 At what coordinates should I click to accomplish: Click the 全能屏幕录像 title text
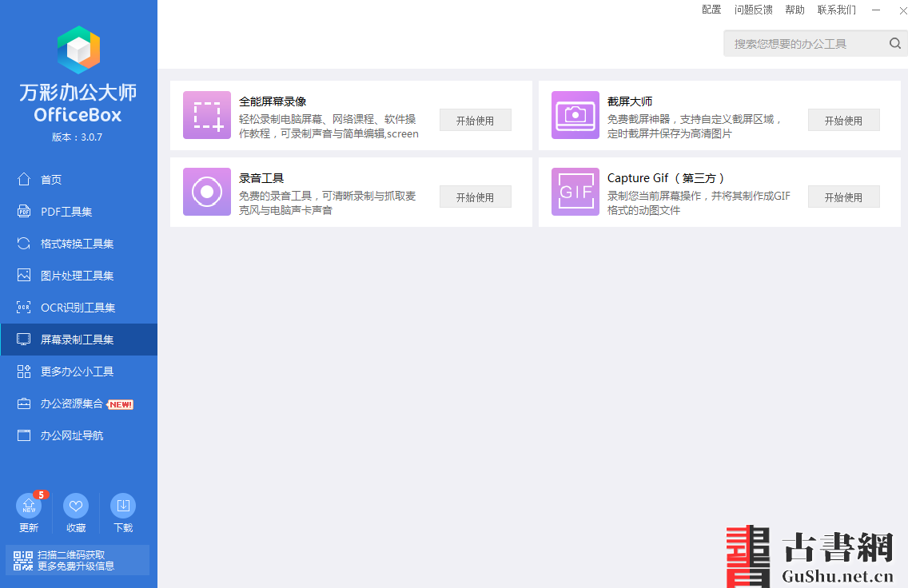[x=273, y=101]
